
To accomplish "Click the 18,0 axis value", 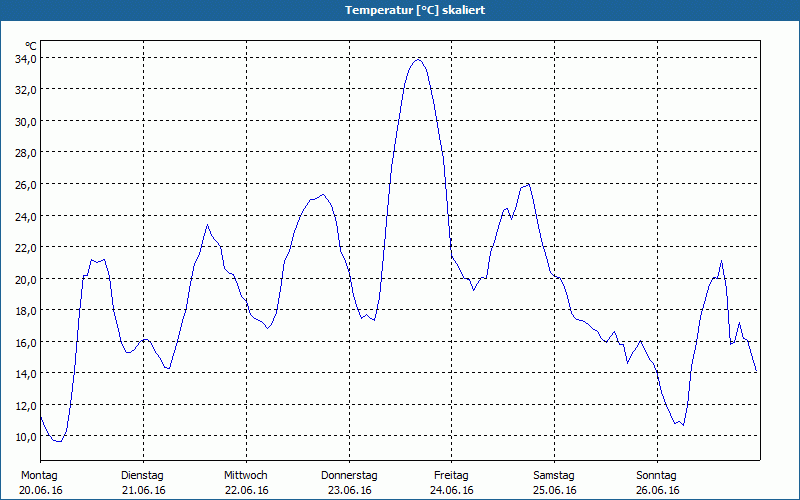I will click(x=26, y=311).
